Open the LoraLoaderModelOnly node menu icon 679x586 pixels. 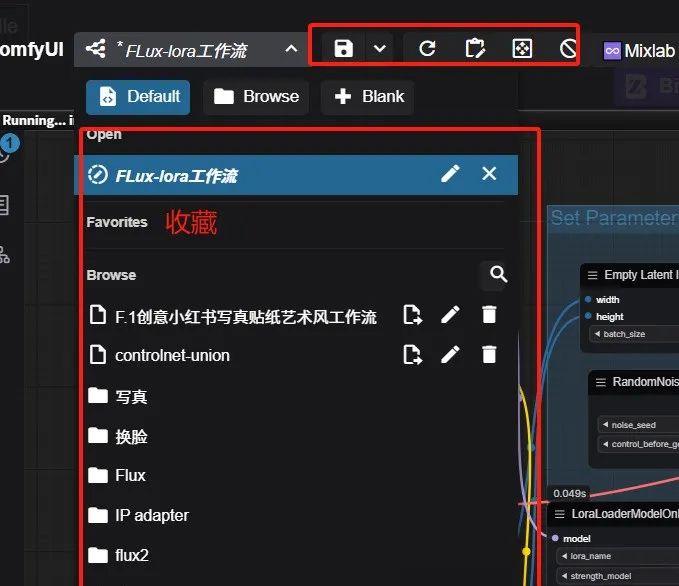[559, 514]
